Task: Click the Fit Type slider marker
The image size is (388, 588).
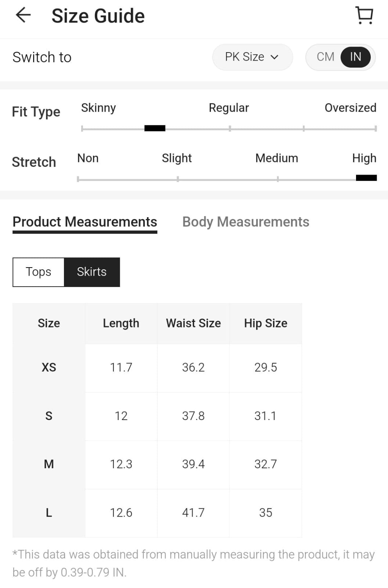Action: point(155,128)
